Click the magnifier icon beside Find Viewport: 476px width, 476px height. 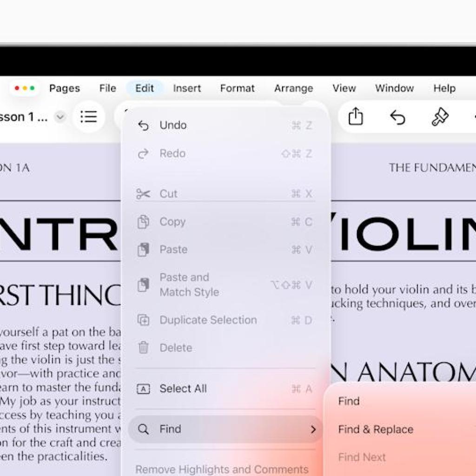[x=144, y=429]
